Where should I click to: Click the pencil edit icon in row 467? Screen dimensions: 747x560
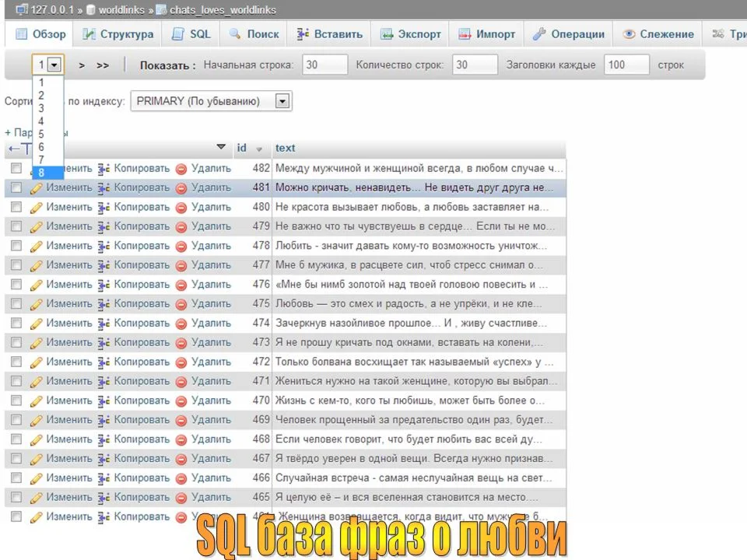pyautogui.click(x=37, y=459)
